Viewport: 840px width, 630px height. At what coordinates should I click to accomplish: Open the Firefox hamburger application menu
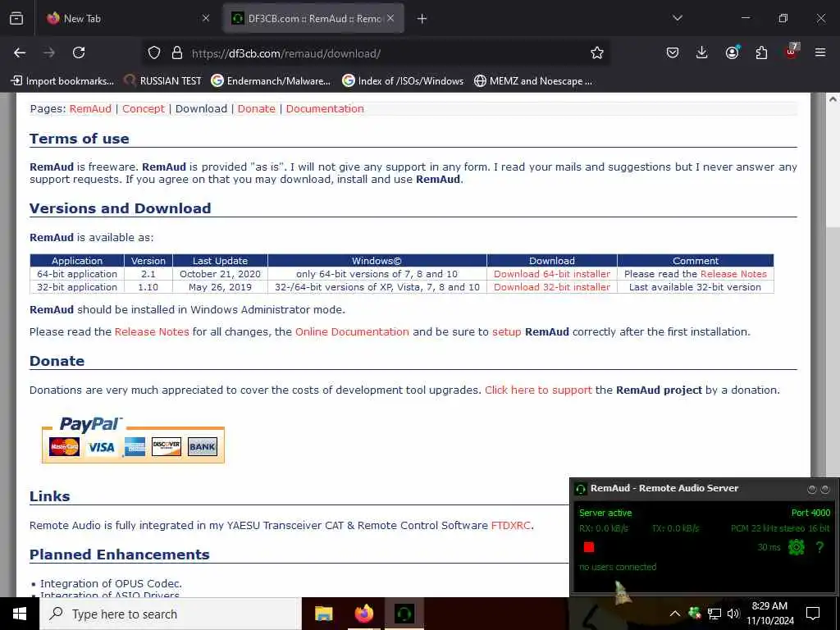click(x=820, y=52)
